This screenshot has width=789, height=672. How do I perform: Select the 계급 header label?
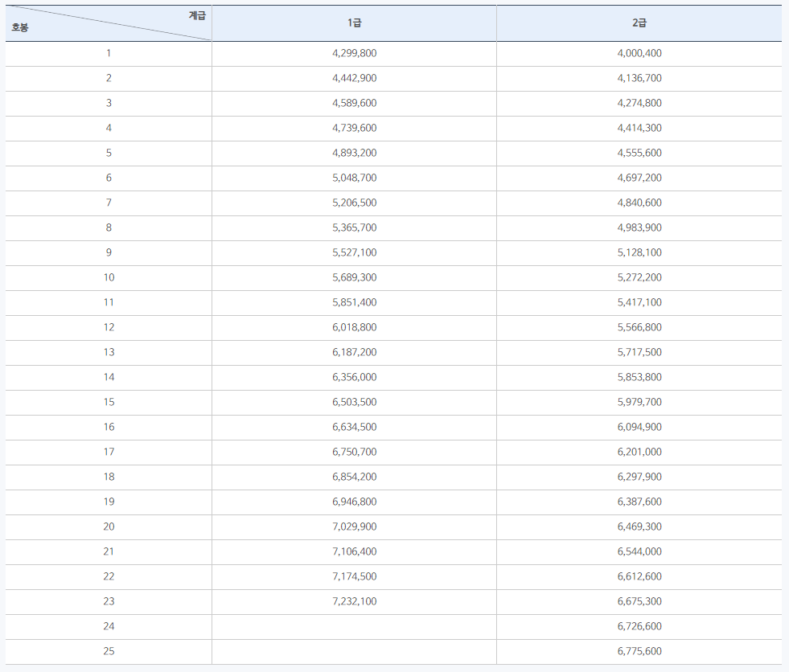197,15
